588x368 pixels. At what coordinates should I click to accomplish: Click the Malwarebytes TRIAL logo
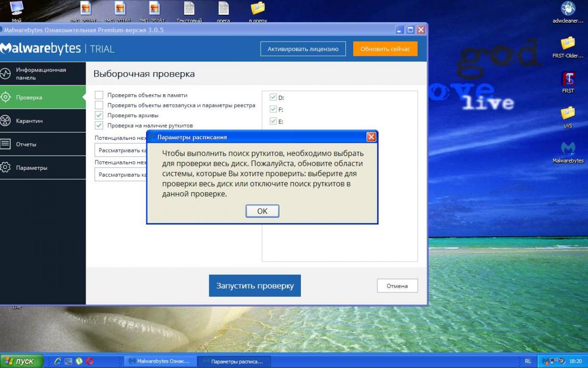(57, 49)
